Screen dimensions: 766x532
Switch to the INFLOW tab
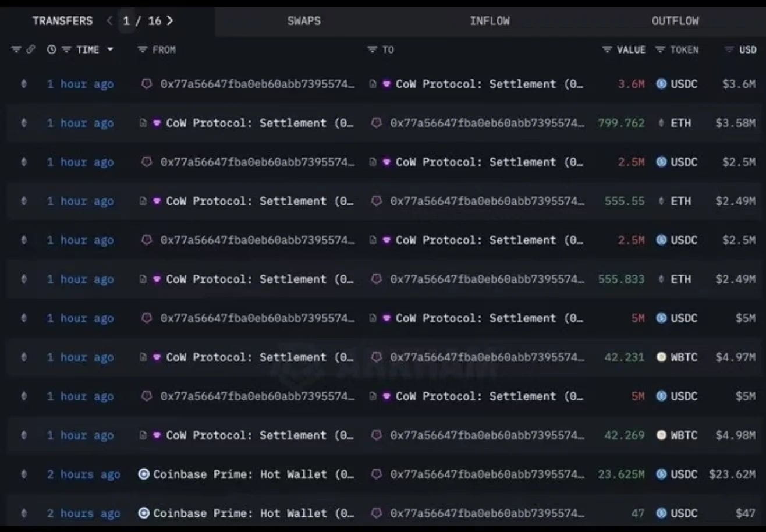coord(490,21)
